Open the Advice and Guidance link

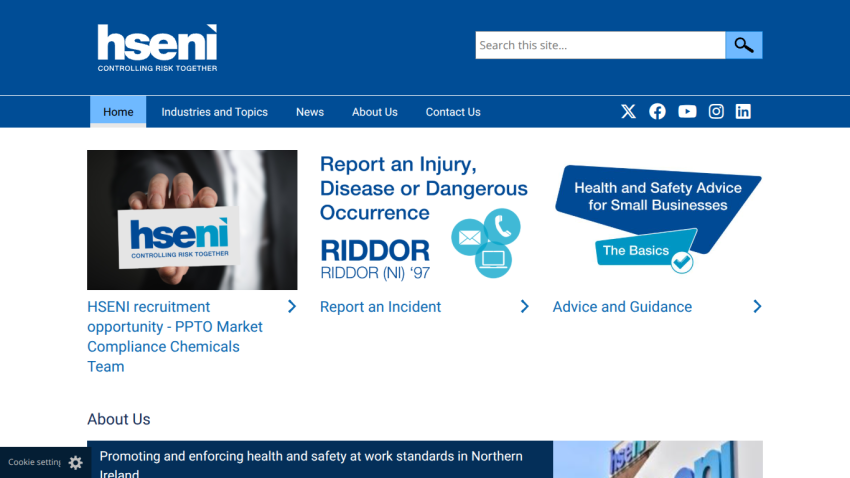(x=622, y=307)
